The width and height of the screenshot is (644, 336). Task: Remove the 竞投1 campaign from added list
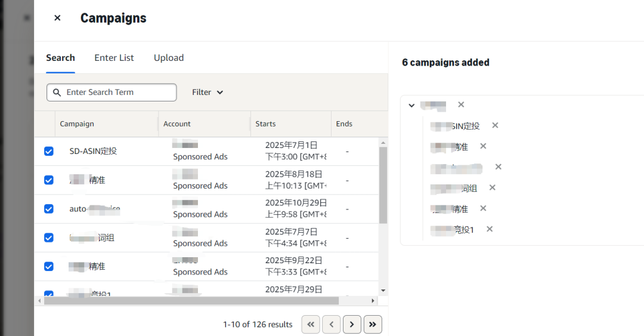(490, 229)
